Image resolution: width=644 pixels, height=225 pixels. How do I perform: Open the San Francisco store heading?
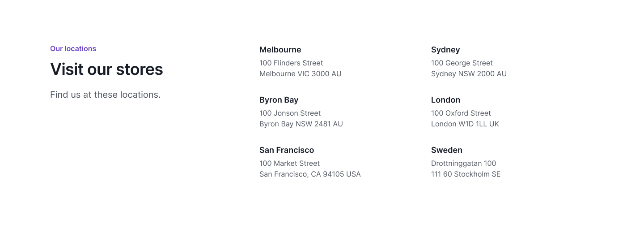pos(287,150)
